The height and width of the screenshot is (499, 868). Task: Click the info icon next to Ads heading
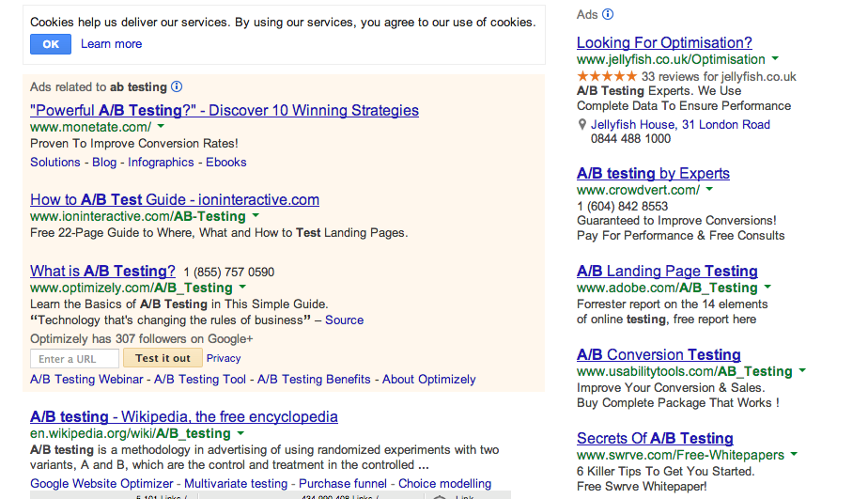[x=608, y=14]
